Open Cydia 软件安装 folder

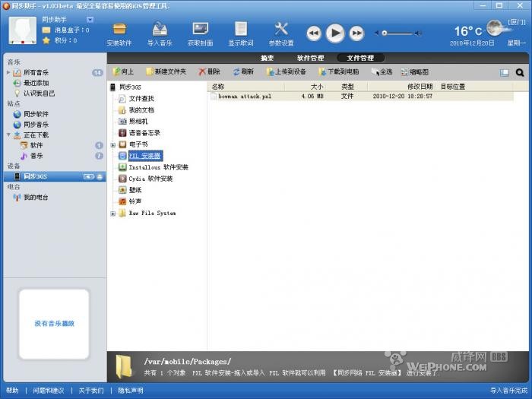150,179
